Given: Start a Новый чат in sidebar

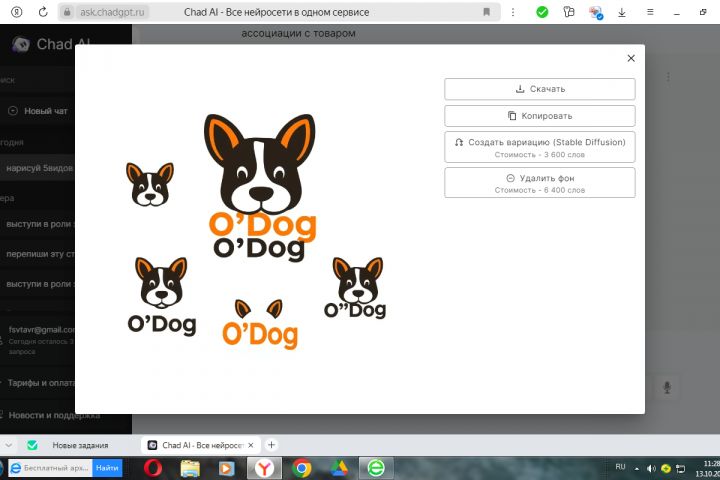Looking at the screenshot, I should pos(38,111).
